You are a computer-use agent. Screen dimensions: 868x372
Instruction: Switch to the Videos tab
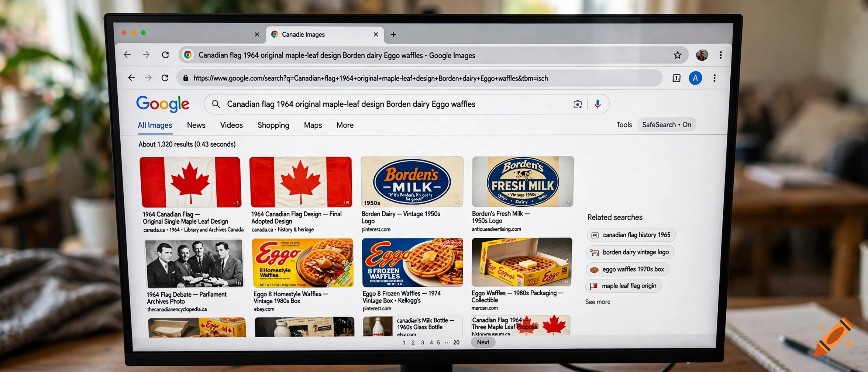click(231, 125)
